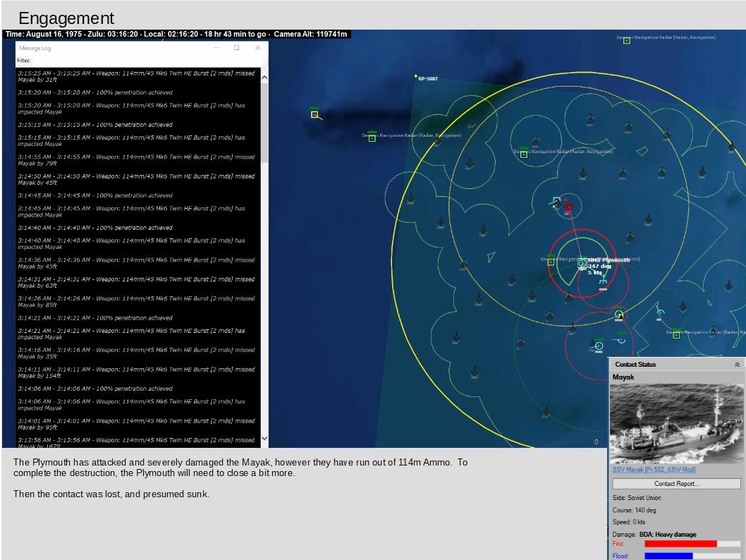This screenshot has height=560, width=746.
Task: Select navigation radar contact at top right corner
Action: pyautogui.click(x=627, y=40)
